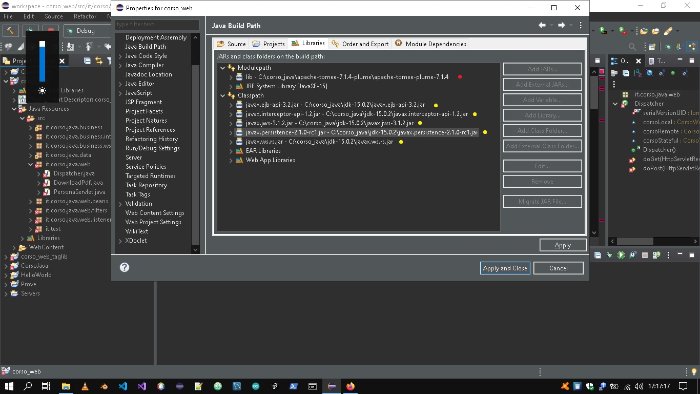This screenshot has height=394, width=700.
Task: Open the VLC media player taskbar icon
Action: (85, 386)
